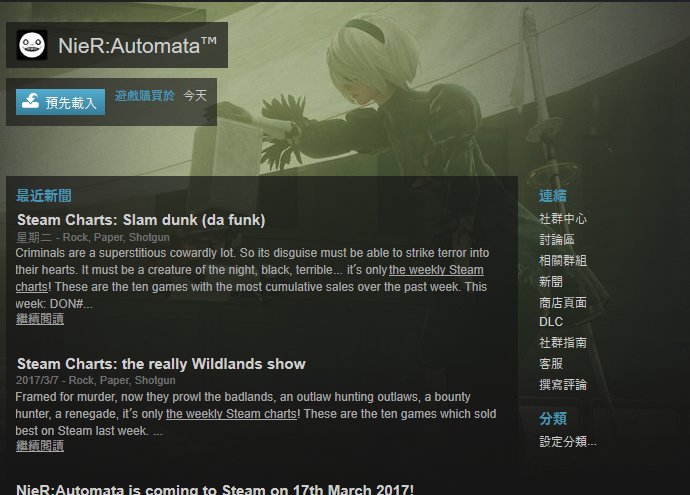
Task: View 社群指南 community guides
Action: pos(563,343)
